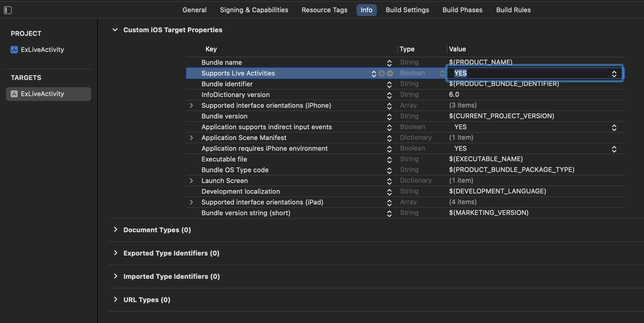
Task: Open the Signing & Capabilities tab
Action: [x=254, y=10]
